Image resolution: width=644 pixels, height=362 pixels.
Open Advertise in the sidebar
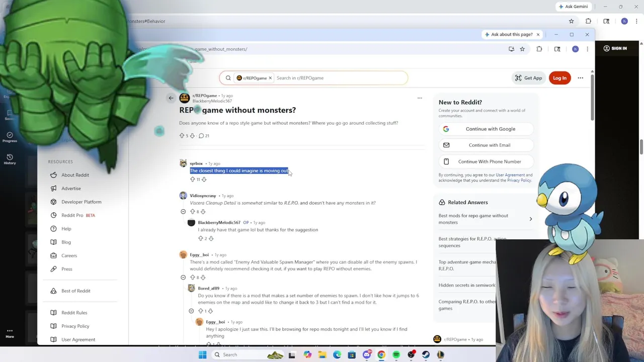(x=71, y=189)
